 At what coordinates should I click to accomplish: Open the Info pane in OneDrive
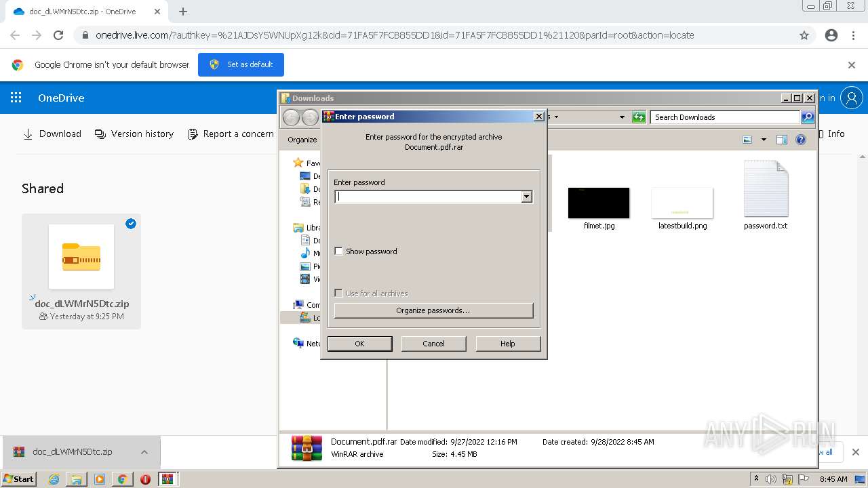click(831, 134)
